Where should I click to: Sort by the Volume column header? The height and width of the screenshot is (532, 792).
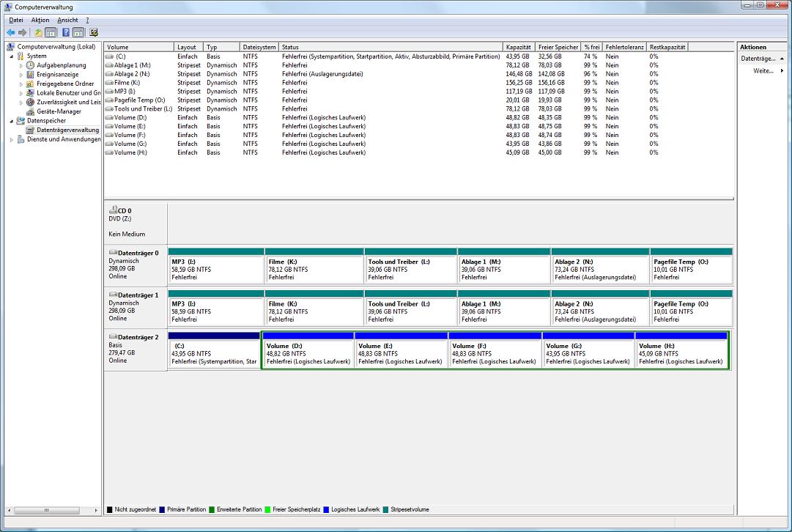point(139,47)
